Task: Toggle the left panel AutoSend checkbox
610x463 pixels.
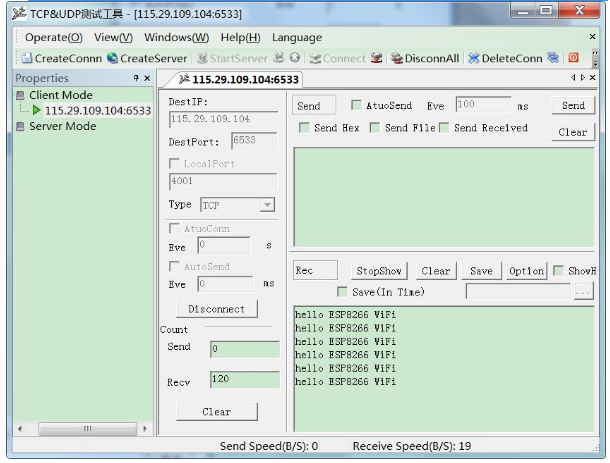Action: point(174,267)
